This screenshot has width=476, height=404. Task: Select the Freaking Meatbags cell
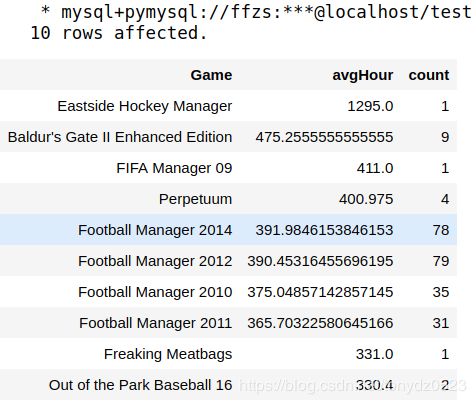point(168,354)
